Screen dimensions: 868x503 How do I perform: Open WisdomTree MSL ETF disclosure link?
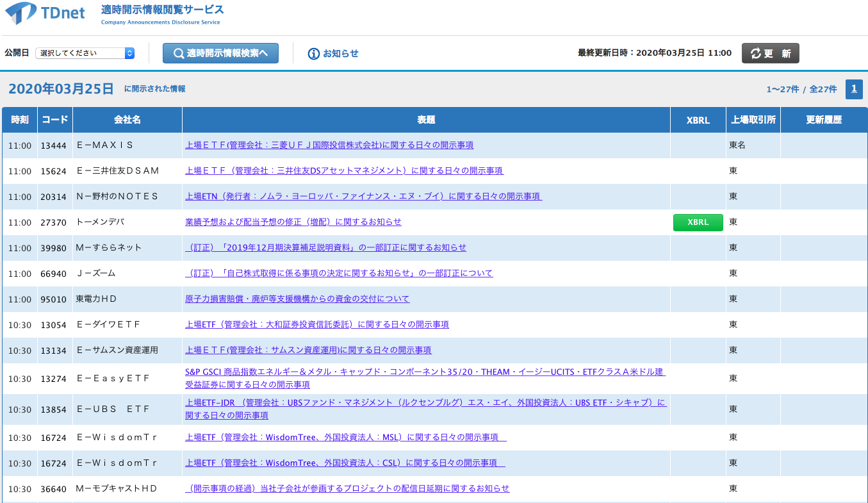coord(346,438)
